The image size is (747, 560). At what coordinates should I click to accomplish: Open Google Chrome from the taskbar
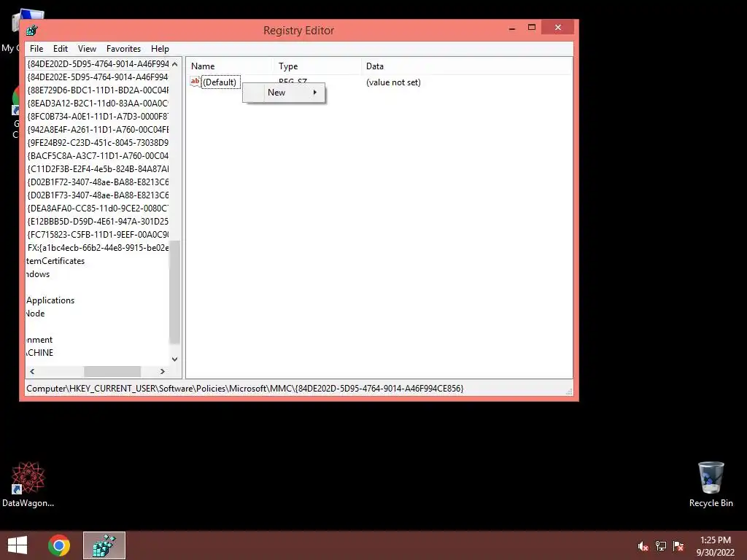[59, 545]
